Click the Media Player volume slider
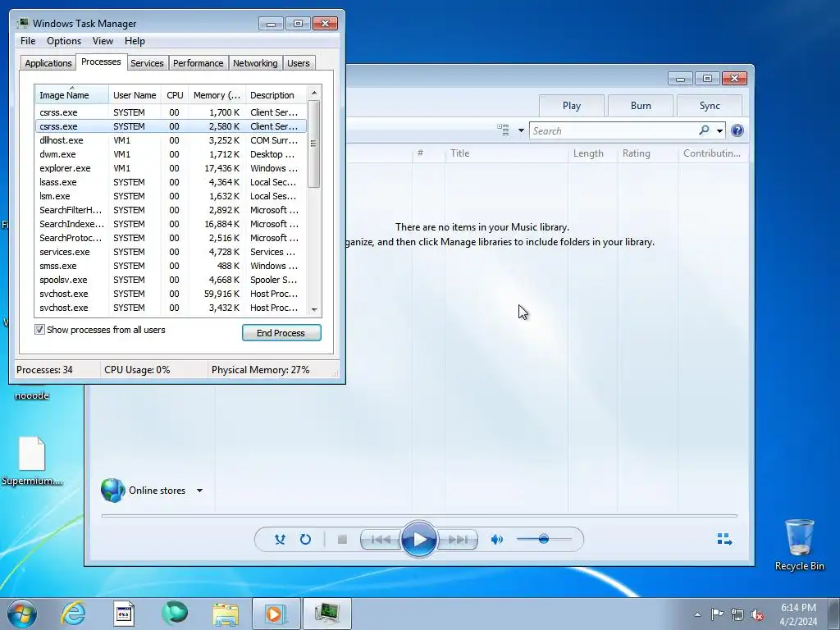The width and height of the screenshot is (840, 630). tap(544, 540)
